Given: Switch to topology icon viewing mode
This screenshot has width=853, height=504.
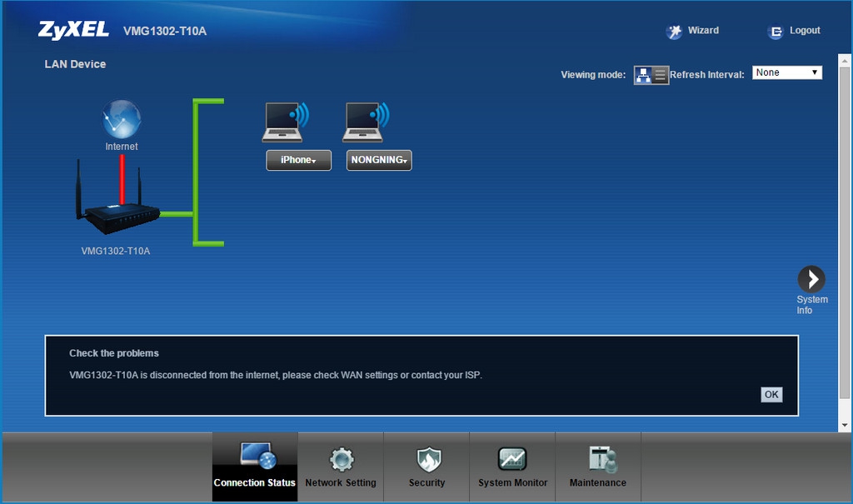Looking at the screenshot, I should coord(643,75).
